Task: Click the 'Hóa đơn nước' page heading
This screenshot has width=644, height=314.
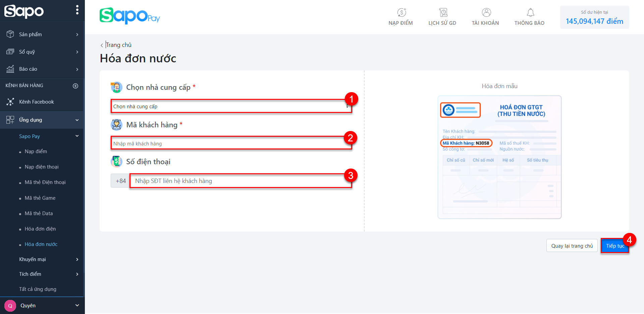Action: coord(138,58)
